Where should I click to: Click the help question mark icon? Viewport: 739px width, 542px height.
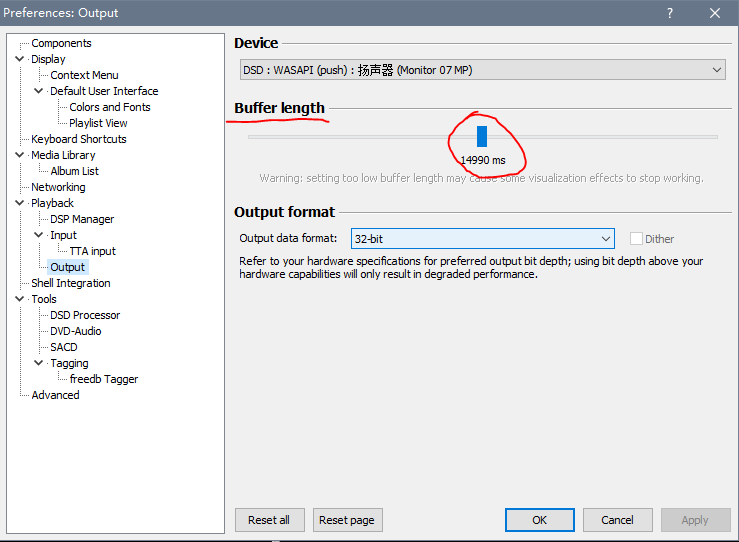pos(668,13)
